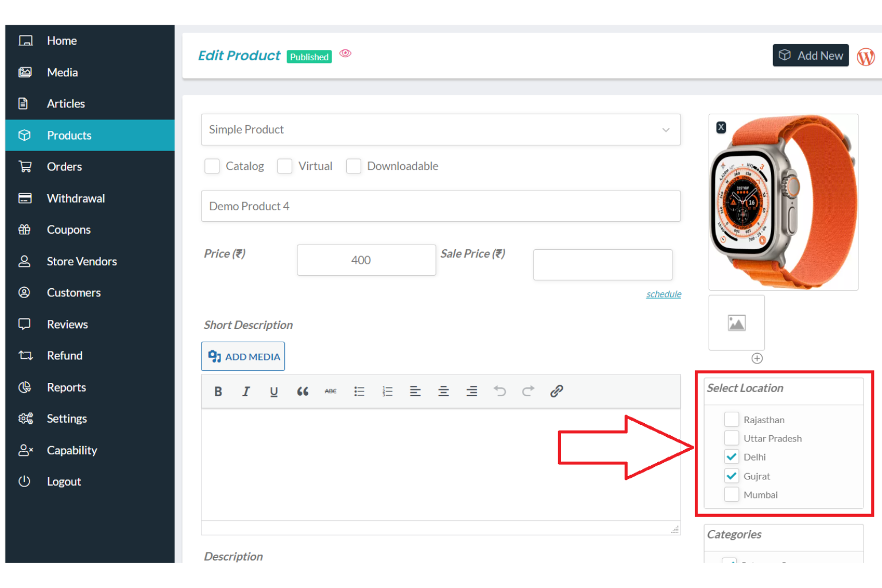
Task: Go to Store Vendors menu item
Action: (82, 261)
